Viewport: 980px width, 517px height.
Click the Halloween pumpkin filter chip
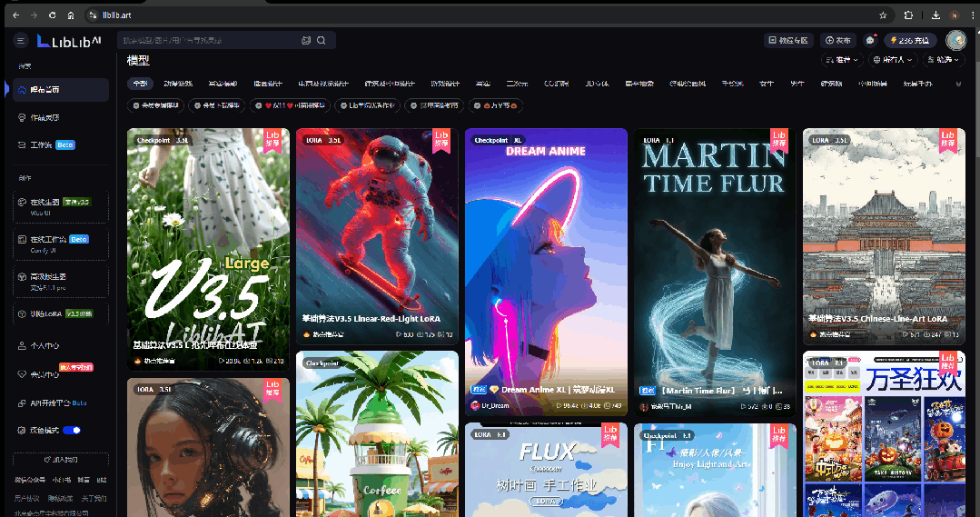click(495, 105)
